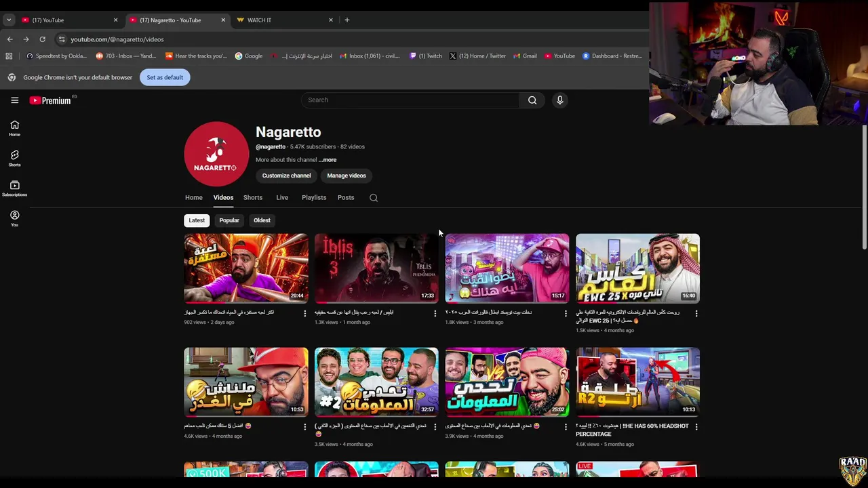Click the '82 videos' count text

click(x=353, y=147)
